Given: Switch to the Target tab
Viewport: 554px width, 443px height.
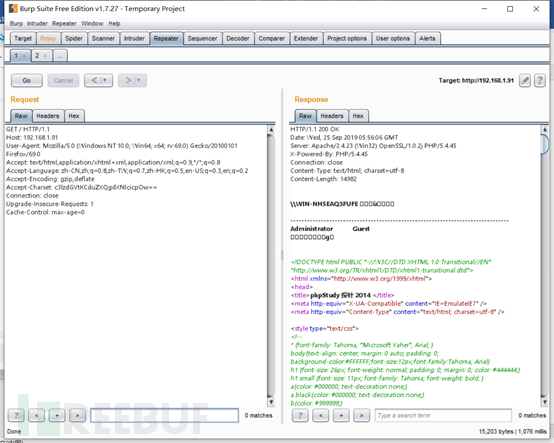Looking at the screenshot, I should (23, 39).
